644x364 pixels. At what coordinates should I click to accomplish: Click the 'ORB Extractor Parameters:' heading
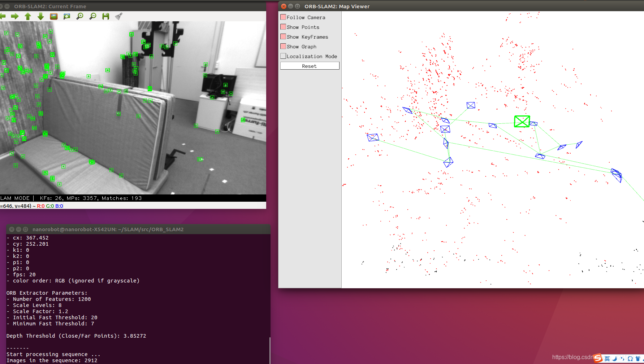[x=47, y=293]
